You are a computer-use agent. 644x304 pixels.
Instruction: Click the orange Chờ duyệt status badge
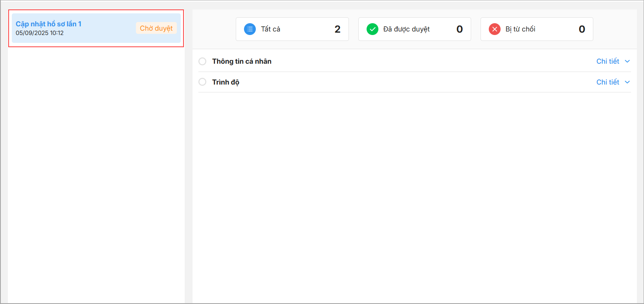click(156, 28)
